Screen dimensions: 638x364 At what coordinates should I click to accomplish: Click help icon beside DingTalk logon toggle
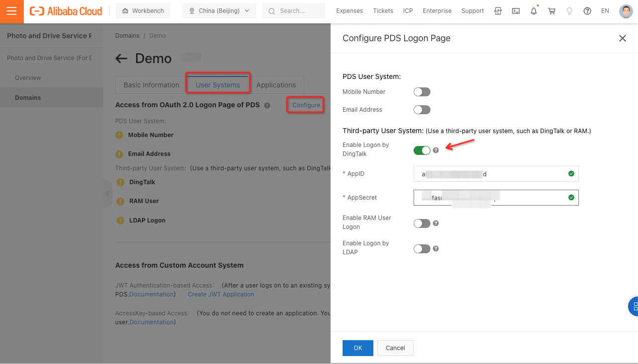click(x=436, y=150)
